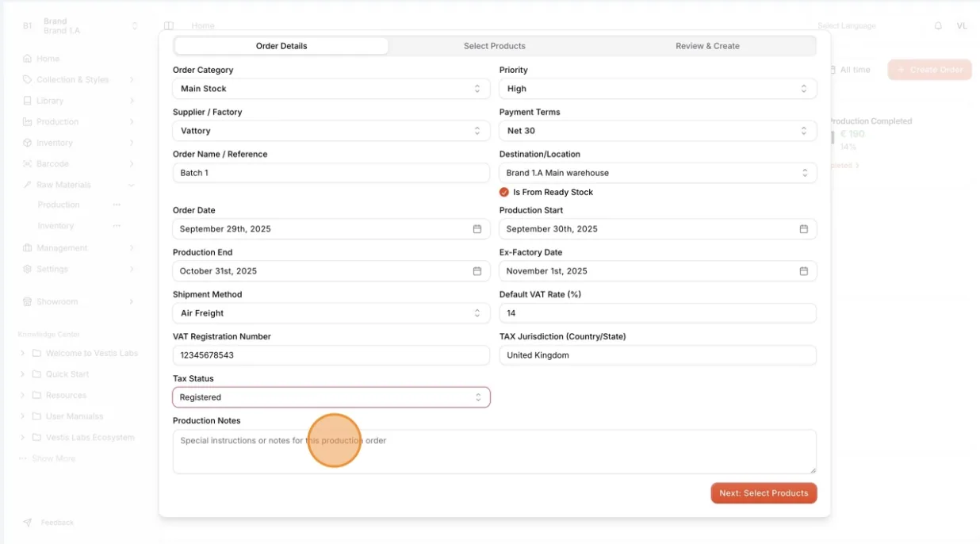Viewport: 980px width, 544px height.
Task: Expand the Quick Start knowledge folder
Action: coord(22,374)
